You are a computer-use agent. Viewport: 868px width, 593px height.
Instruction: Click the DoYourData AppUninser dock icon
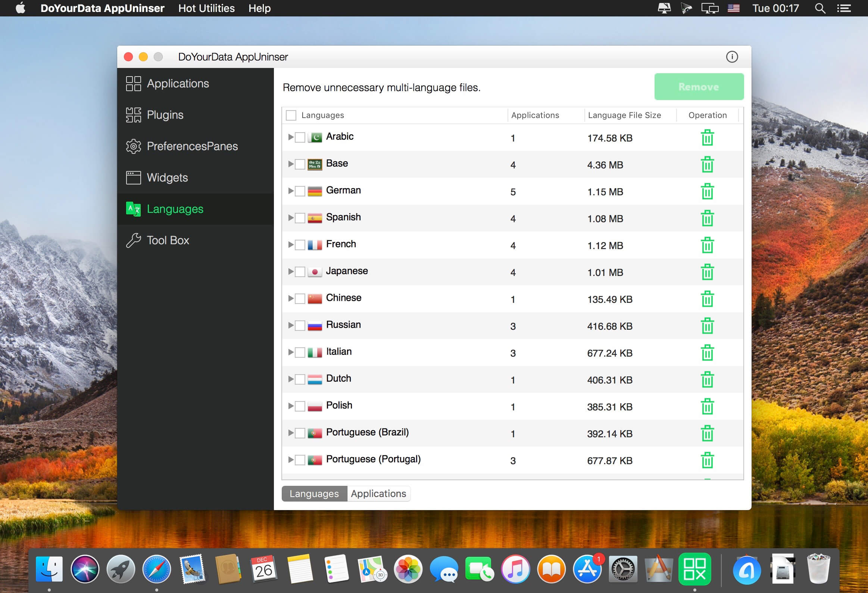[x=694, y=569]
